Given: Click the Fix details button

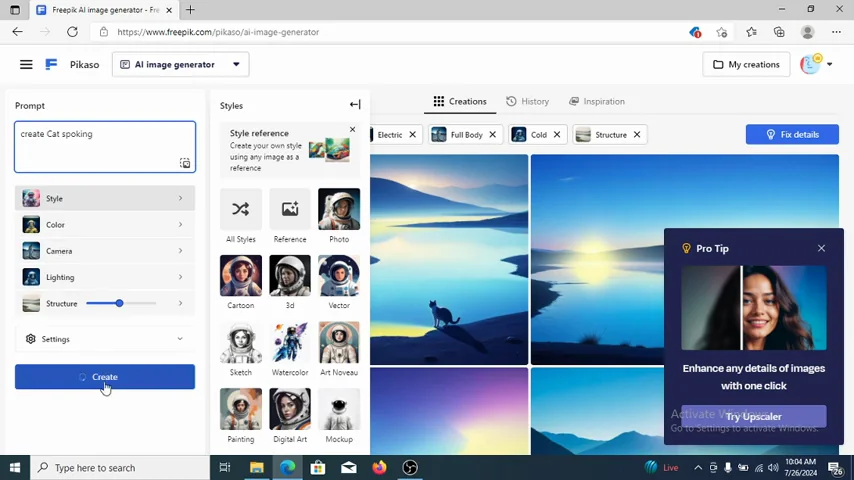Looking at the screenshot, I should (x=792, y=135).
